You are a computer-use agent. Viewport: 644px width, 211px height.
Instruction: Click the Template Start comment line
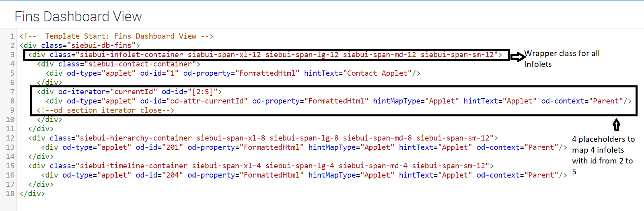[x=116, y=36]
